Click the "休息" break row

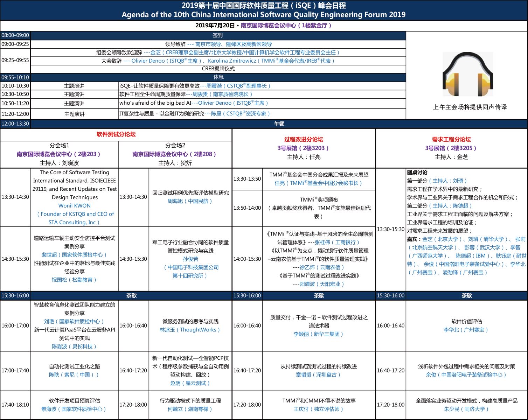pos(218,77)
